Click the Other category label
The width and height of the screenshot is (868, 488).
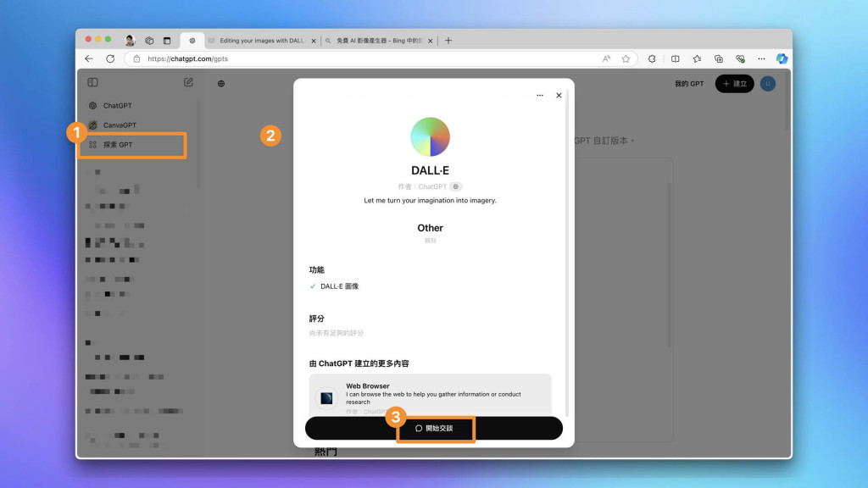[x=430, y=228]
